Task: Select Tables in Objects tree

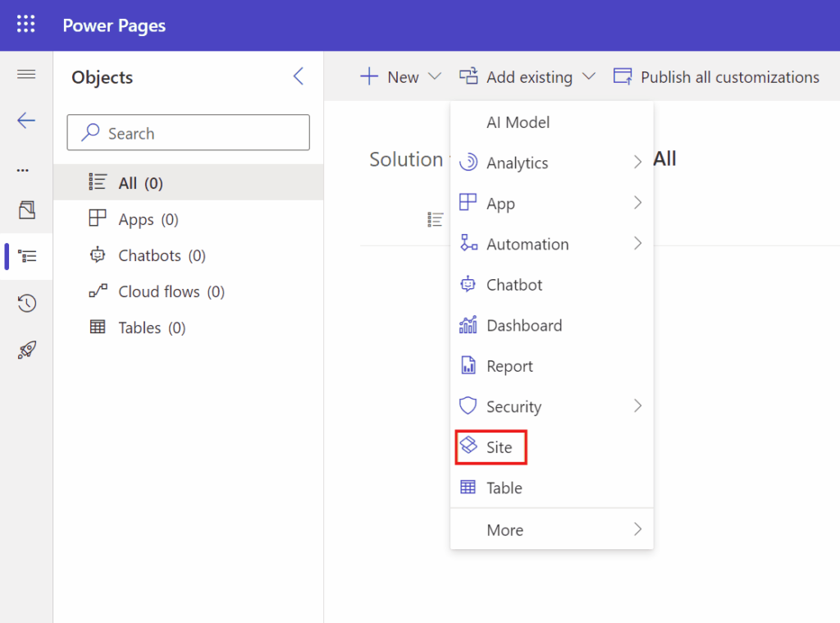Action: [151, 328]
